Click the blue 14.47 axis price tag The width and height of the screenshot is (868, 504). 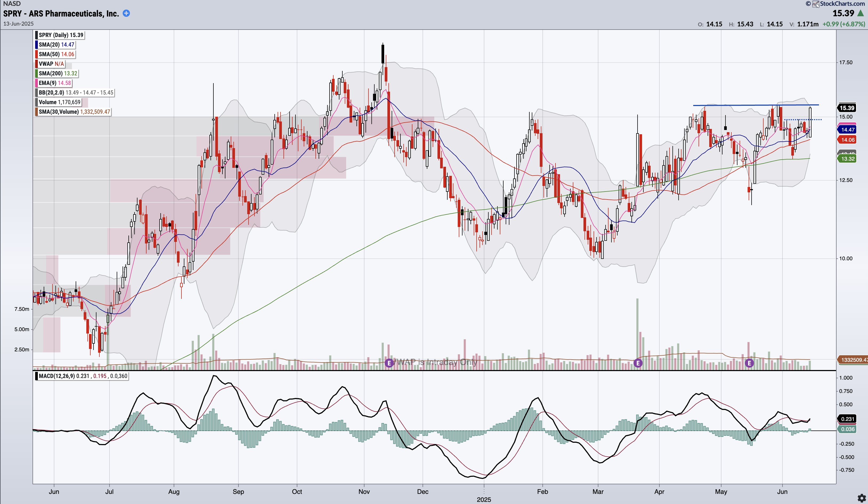pos(847,130)
